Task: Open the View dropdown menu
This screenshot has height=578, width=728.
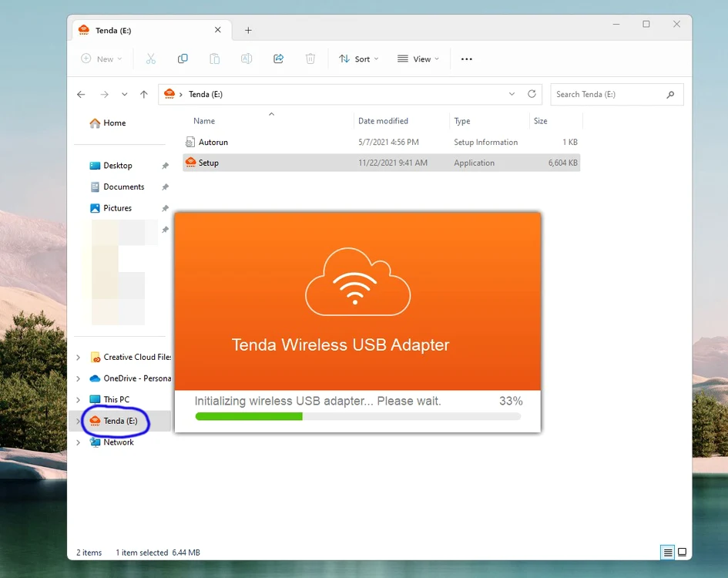Action: click(x=418, y=59)
